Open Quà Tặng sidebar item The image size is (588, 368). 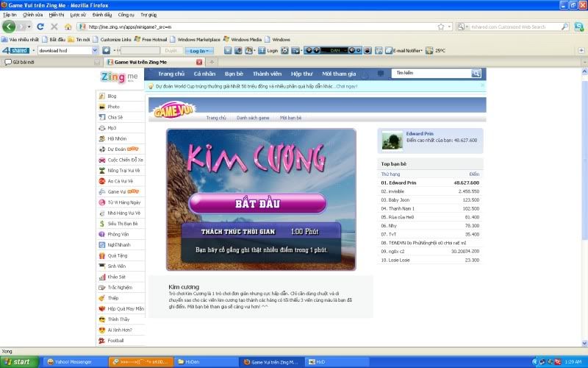click(x=118, y=255)
